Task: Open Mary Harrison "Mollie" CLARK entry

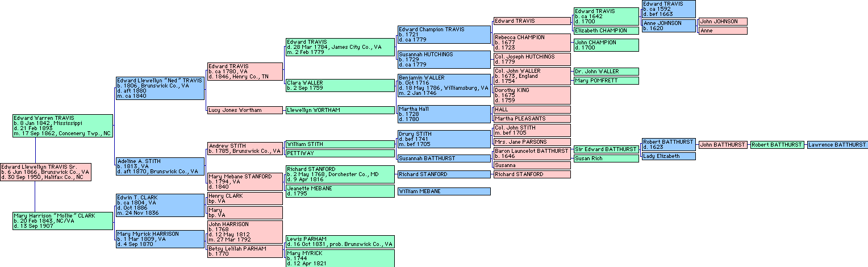Action: (x=62, y=220)
